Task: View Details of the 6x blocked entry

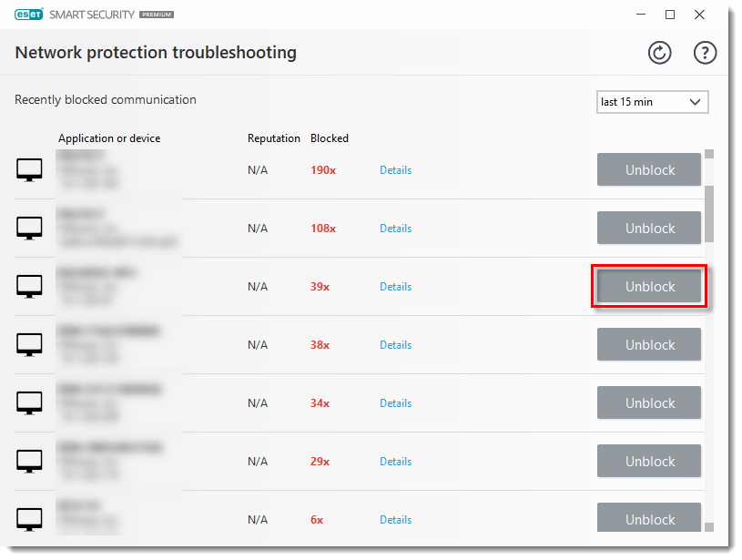Action: click(395, 520)
